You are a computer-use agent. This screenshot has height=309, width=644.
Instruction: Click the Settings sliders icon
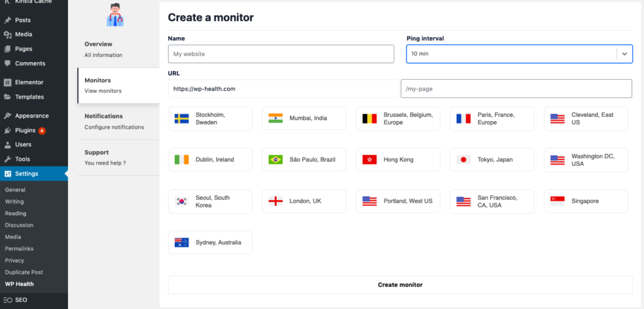[x=8, y=173]
